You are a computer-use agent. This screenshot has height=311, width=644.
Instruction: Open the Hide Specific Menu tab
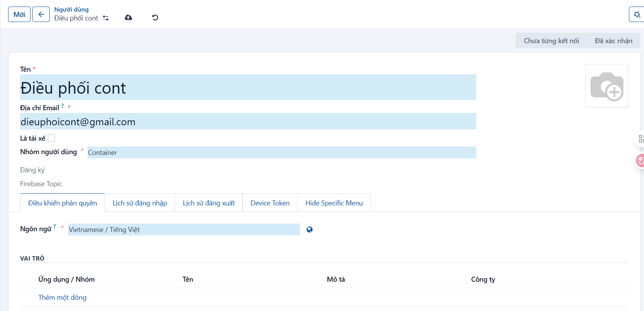point(334,203)
